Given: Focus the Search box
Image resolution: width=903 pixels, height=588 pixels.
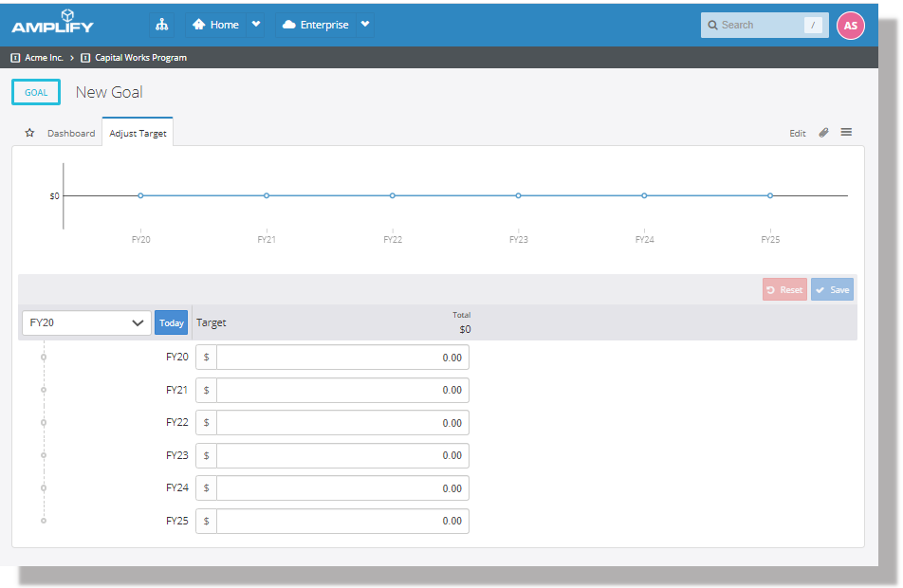Looking at the screenshot, I should click(759, 26).
